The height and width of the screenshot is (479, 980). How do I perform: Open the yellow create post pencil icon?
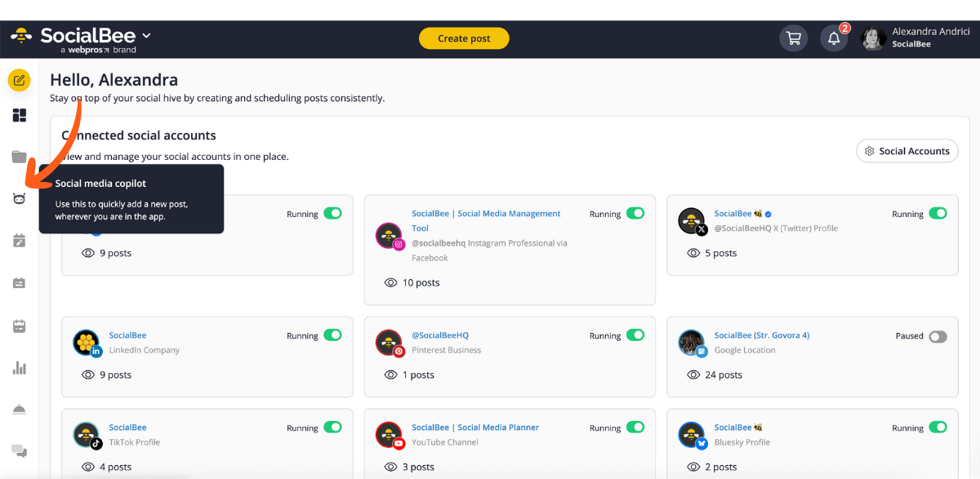[x=19, y=80]
